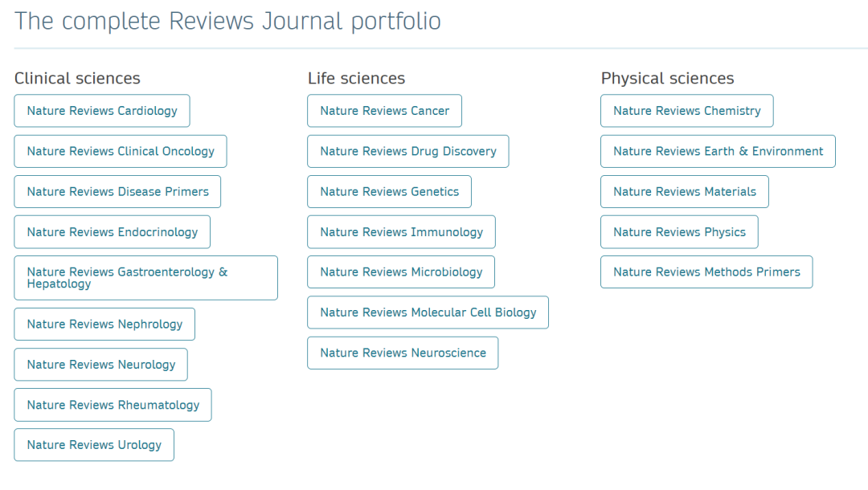Open Nature Reviews Methods Primers
Screen dimensions: 868x490
tap(706, 272)
